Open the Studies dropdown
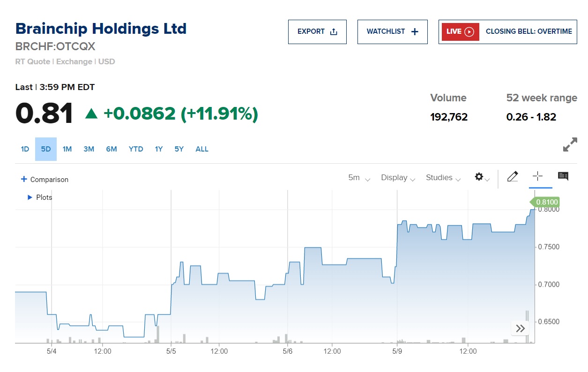 tap(443, 178)
